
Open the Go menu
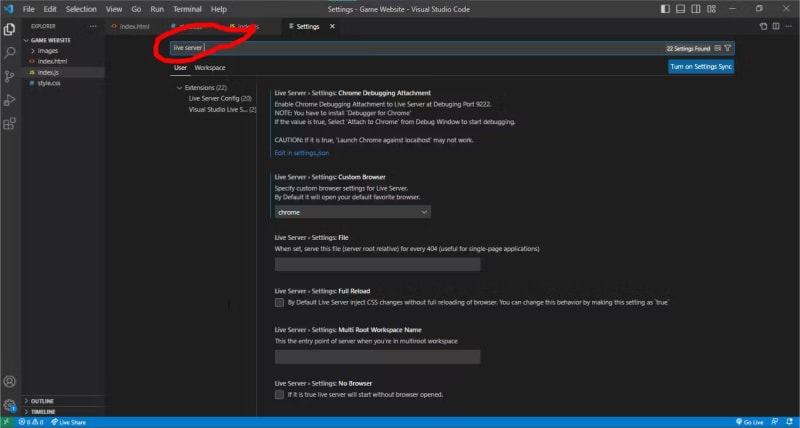(x=136, y=9)
